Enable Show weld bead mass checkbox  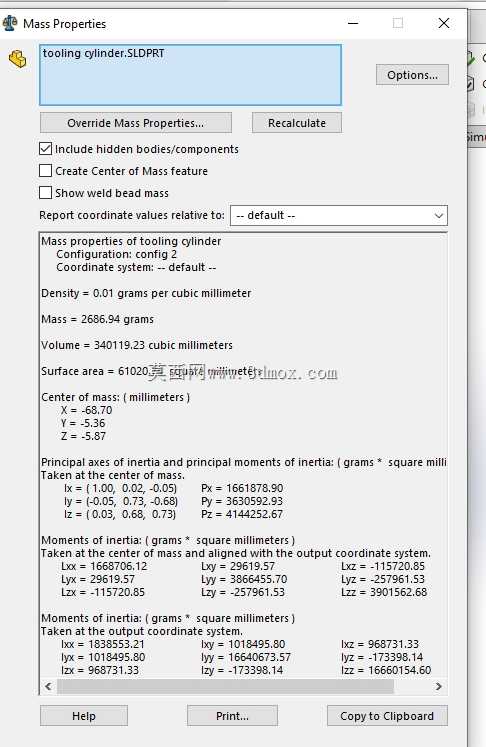[45, 192]
